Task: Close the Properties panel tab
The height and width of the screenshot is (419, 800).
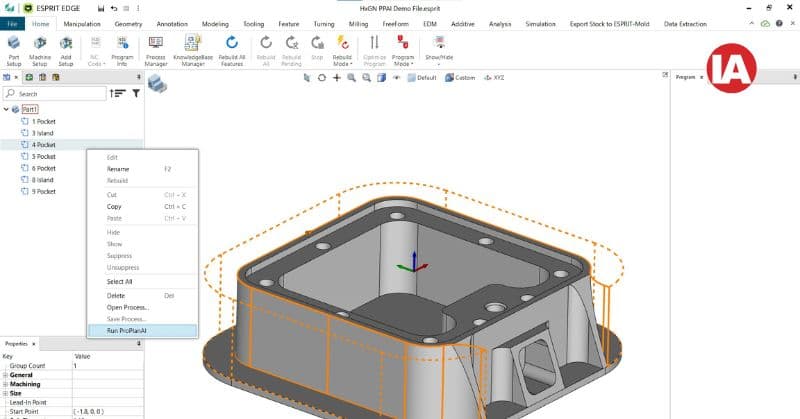Action: pos(34,344)
